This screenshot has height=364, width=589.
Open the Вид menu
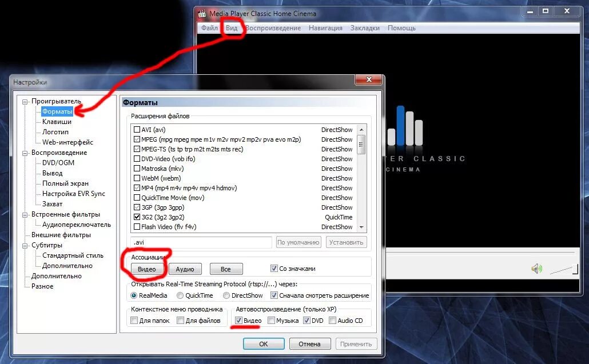pyautogui.click(x=232, y=28)
